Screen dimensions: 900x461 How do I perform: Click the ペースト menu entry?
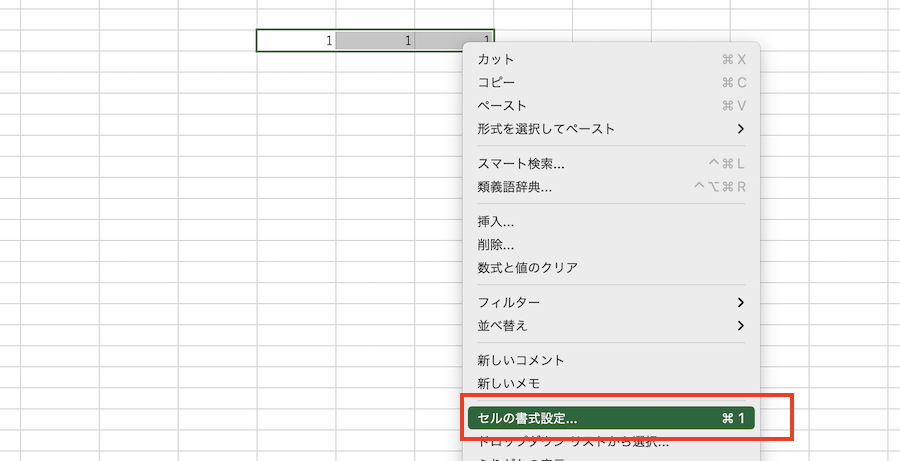(502, 105)
